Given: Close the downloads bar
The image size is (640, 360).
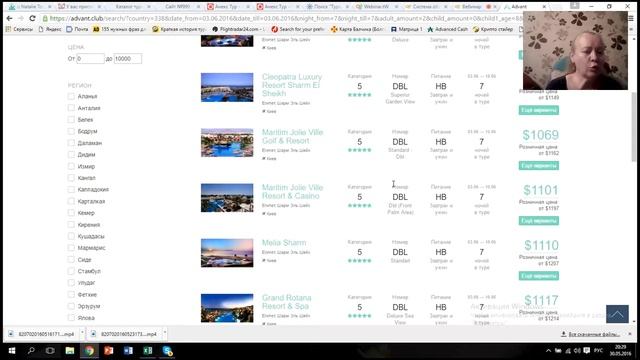Looking at the screenshot, I should pyautogui.click(x=630, y=334).
